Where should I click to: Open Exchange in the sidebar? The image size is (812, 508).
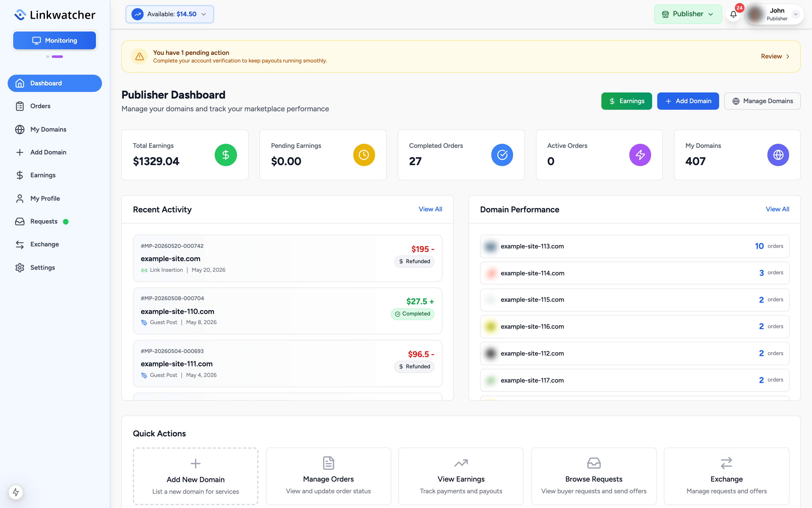(x=55, y=244)
